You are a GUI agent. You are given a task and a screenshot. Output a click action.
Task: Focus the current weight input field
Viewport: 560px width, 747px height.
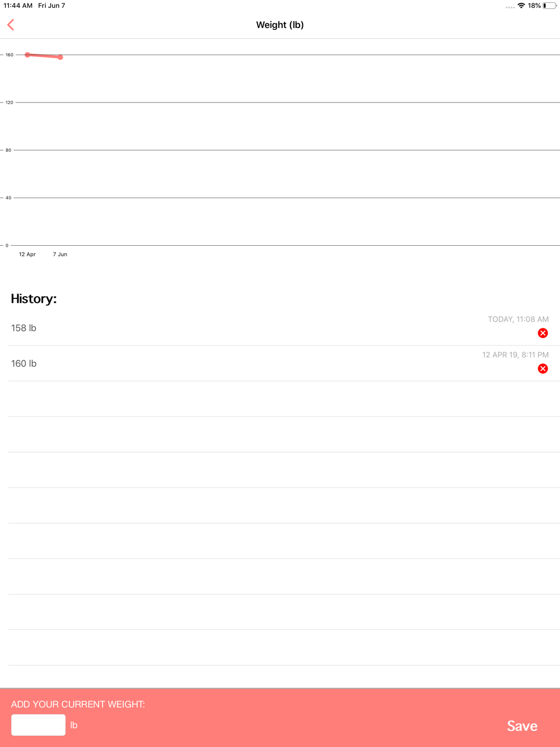pos(38,725)
